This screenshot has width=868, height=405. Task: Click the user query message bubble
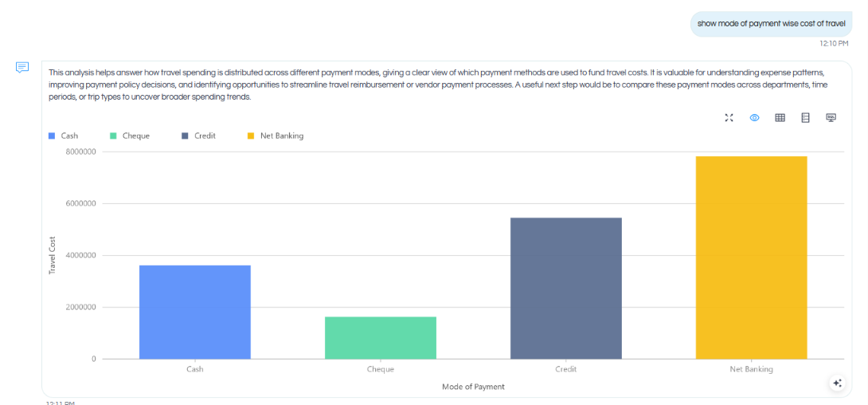[771, 23]
